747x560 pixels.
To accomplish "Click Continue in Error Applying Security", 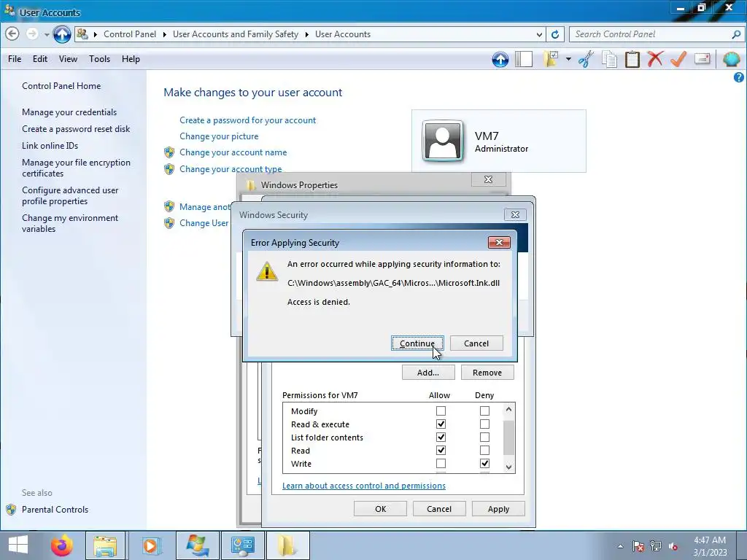I will point(417,343).
